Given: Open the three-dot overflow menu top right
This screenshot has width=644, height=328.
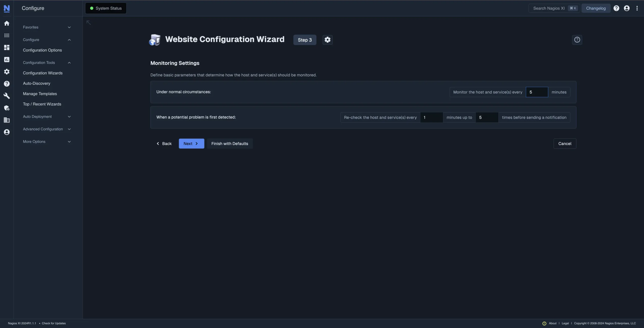Looking at the screenshot, I should click(637, 8).
